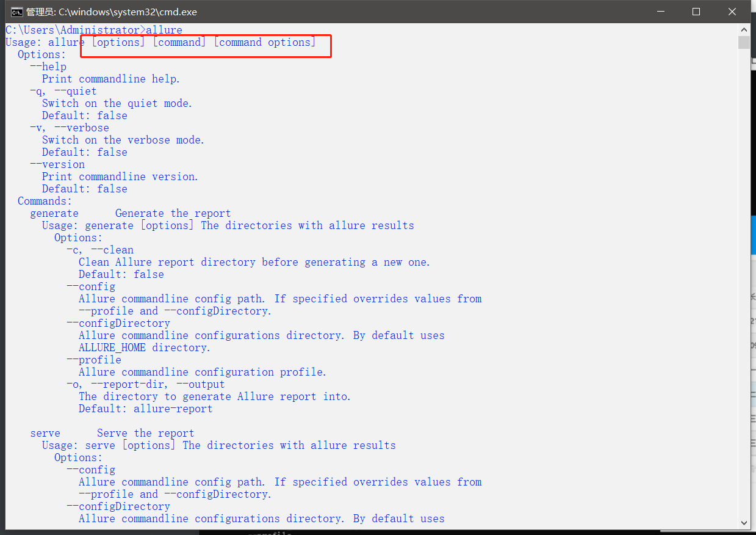Click the vertical scrollbar thumb
This screenshot has width=756, height=535.
click(x=744, y=42)
